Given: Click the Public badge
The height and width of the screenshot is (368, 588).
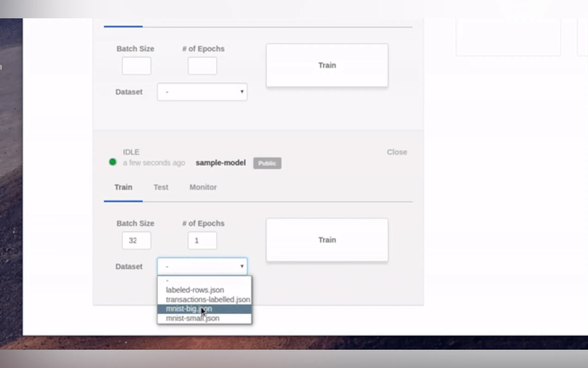Looking at the screenshot, I should [267, 163].
